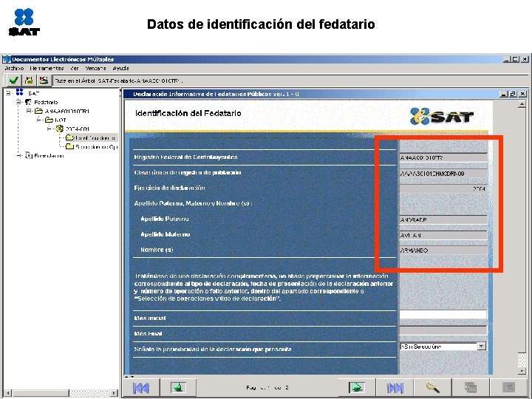The height and width of the screenshot is (399, 532).
Task: Click the Mes final input field
Action: tap(443, 330)
